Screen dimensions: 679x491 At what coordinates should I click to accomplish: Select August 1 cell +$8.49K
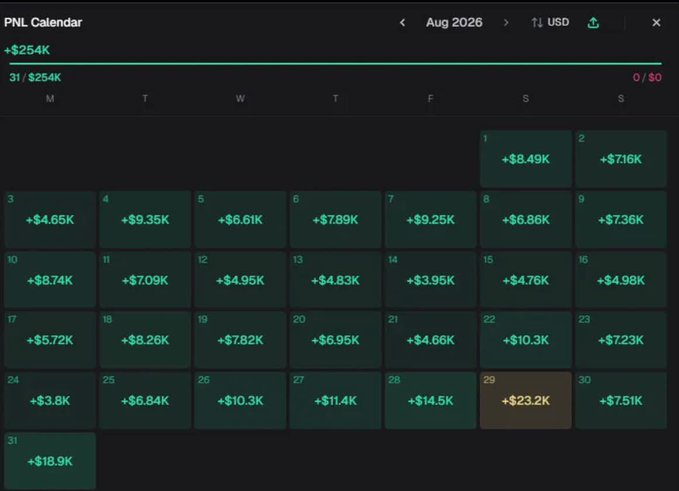(526, 159)
